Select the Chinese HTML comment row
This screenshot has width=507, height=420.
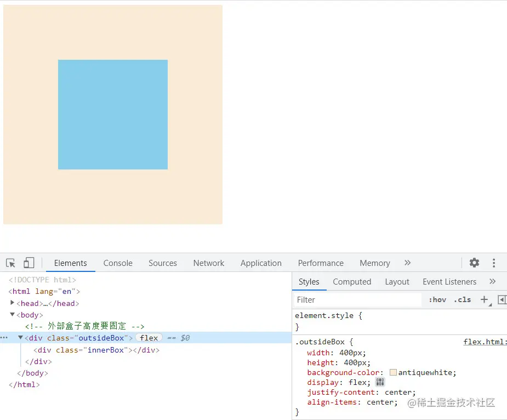(85, 326)
